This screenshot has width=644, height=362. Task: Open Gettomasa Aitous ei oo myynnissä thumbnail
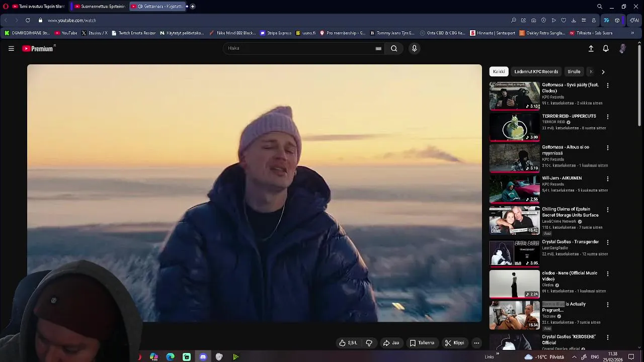514,158
